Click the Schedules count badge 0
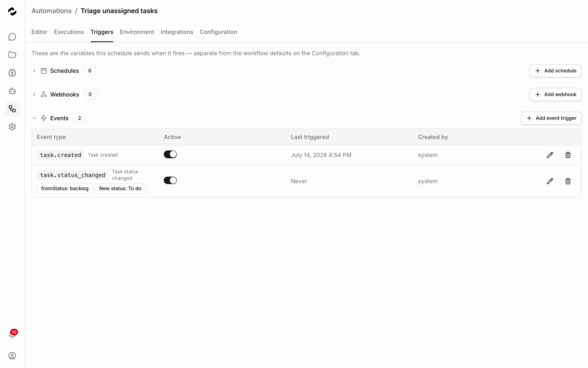The width and height of the screenshot is (588, 368). 90,71
